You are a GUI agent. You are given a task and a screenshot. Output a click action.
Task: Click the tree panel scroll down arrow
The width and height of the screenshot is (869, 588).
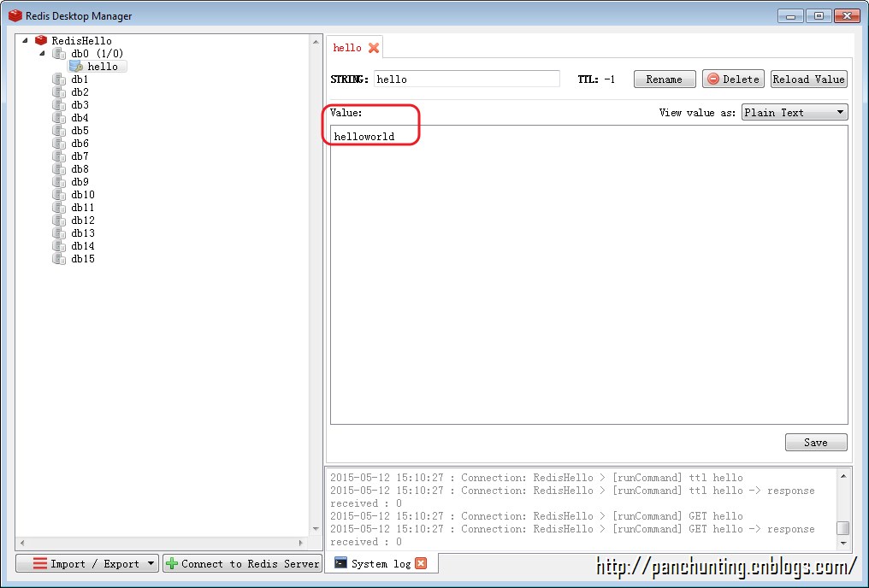[316, 529]
